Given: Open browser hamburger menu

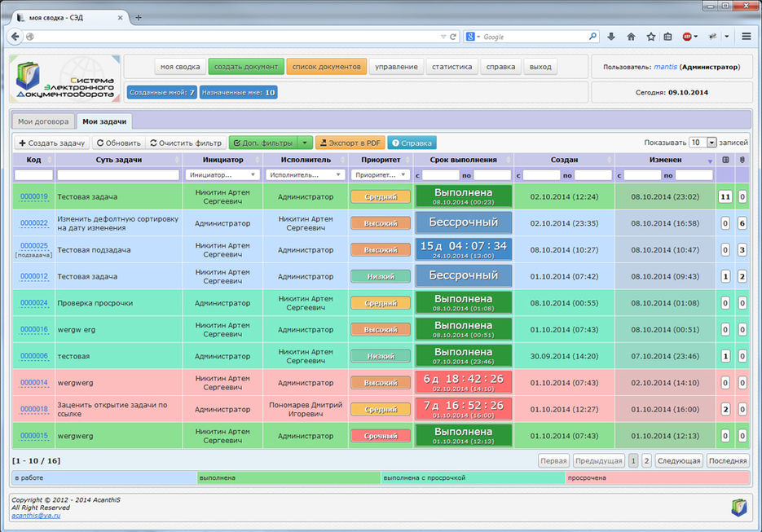Looking at the screenshot, I should (x=747, y=37).
